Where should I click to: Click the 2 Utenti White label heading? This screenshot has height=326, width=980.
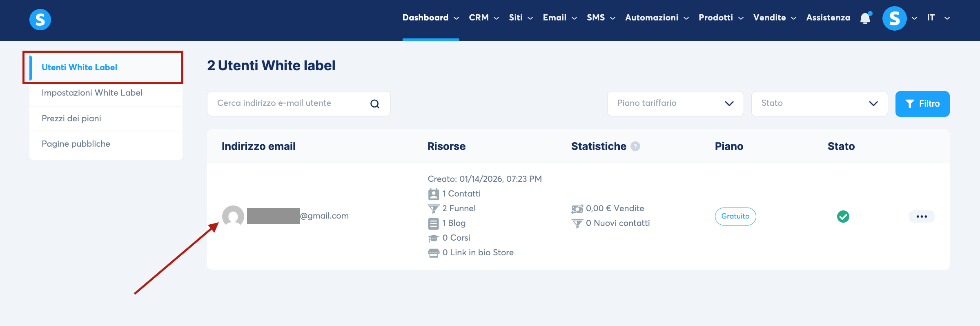pos(271,65)
